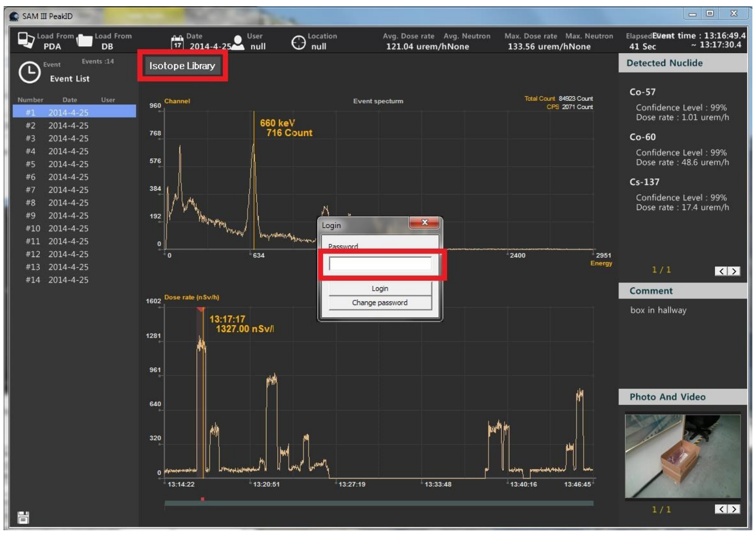
Task: Click the Cs-137 detected nuclide entry
Action: [x=679, y=194]
